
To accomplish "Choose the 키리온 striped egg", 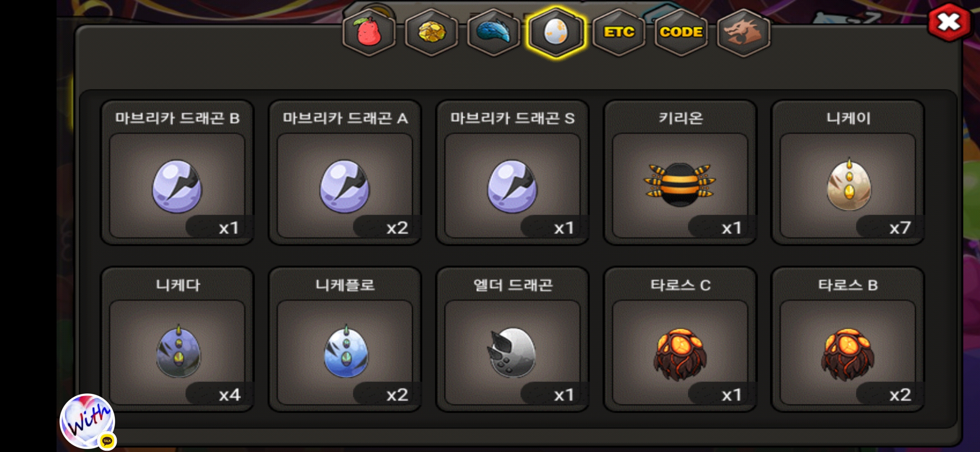I will pos(680,172).
